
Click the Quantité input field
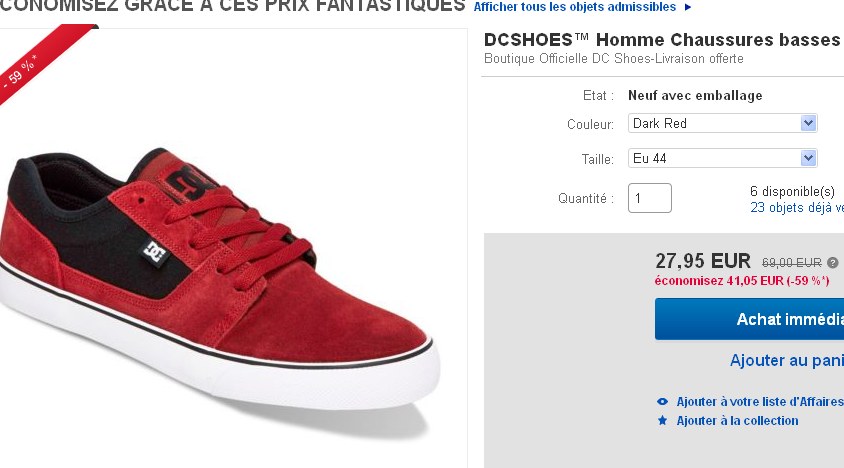649,198
